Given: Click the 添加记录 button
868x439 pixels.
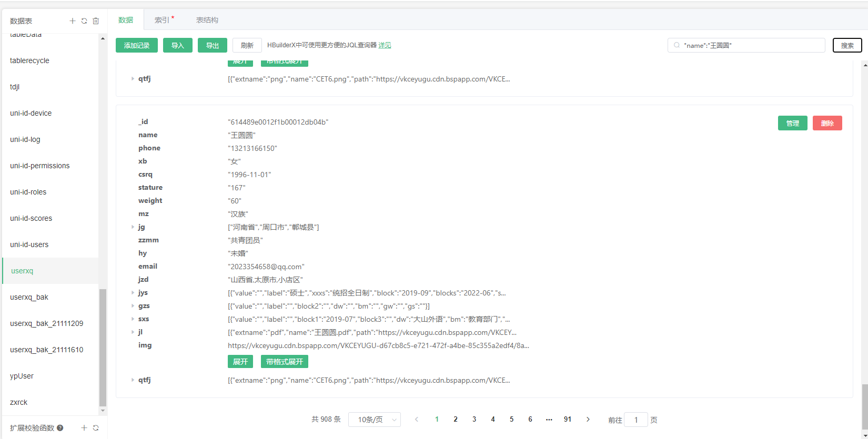Looking at the screenshot, I should tap(137, 46).
